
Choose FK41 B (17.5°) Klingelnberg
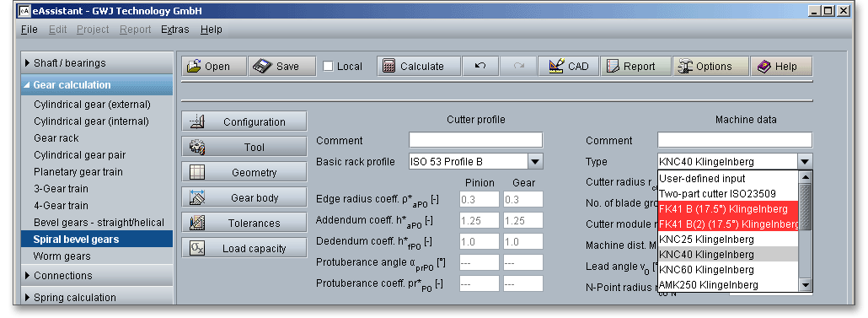(x=728, y=209)
